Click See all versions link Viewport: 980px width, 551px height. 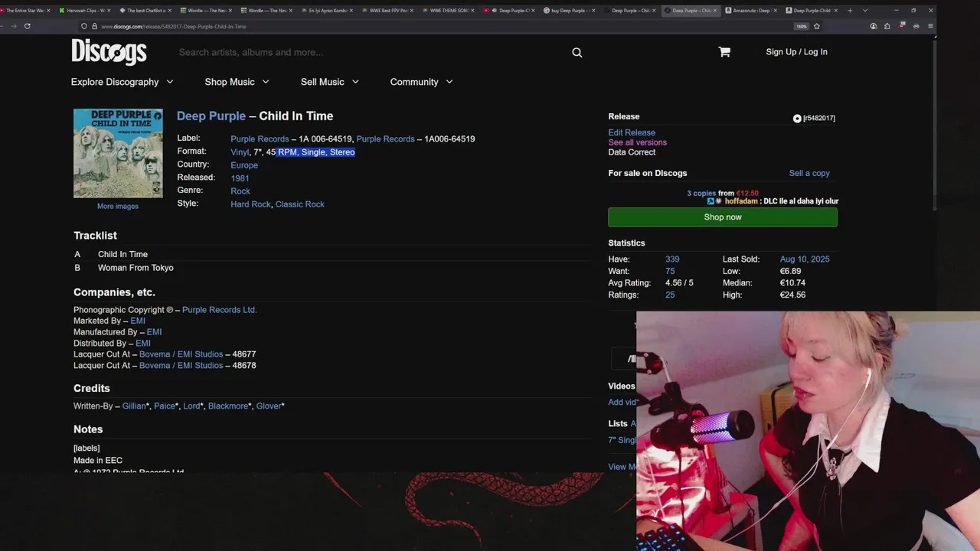pyautogui.click(x=637, y=142)
